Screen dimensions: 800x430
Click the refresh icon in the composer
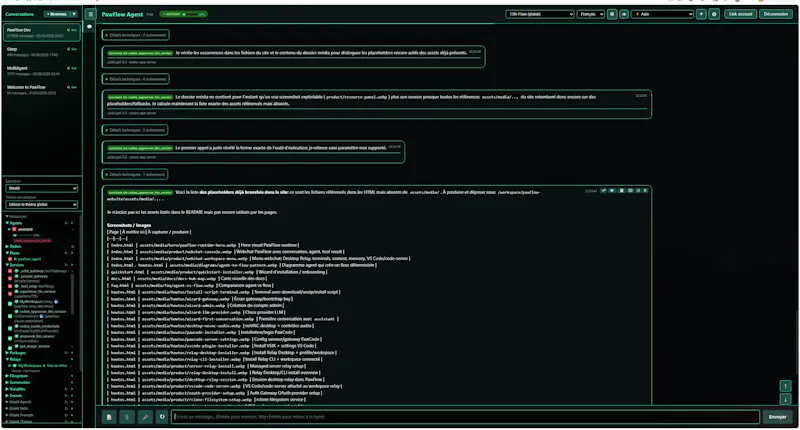162,417
